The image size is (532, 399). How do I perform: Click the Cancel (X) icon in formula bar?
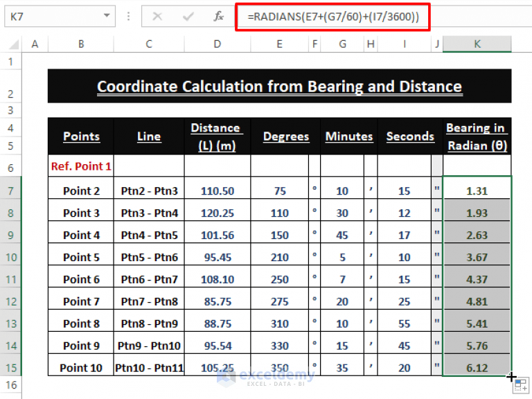coord(157,16)
